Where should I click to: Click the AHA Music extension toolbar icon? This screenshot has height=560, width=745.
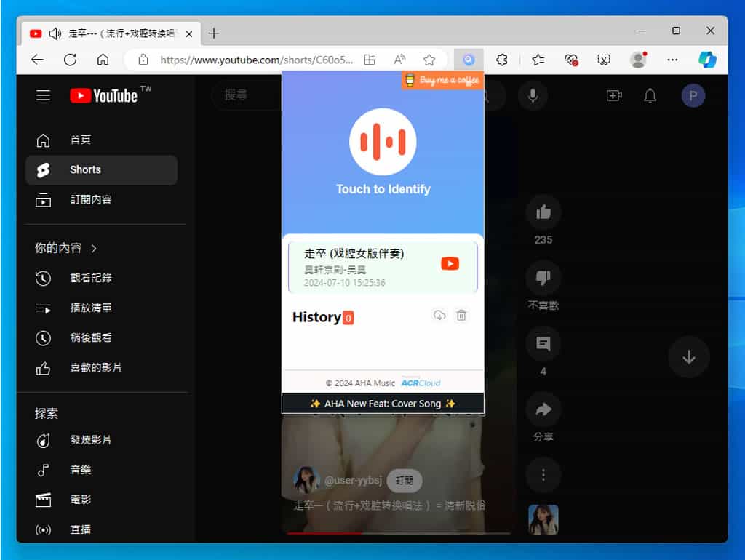(469, 60)
